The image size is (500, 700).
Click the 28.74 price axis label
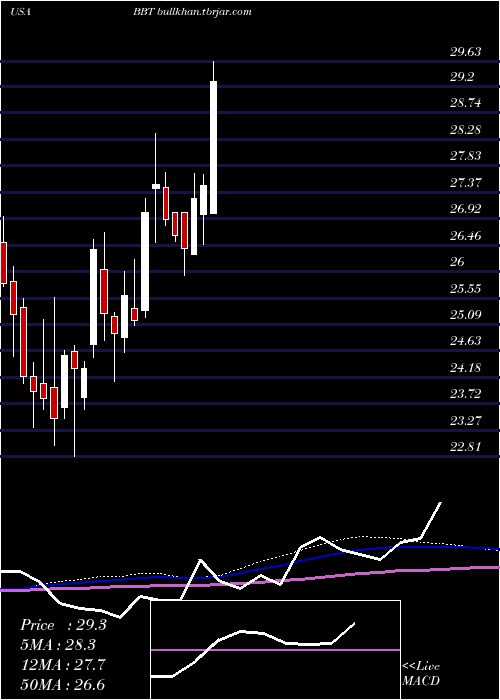pyautogui.click(x=465, y=104)
